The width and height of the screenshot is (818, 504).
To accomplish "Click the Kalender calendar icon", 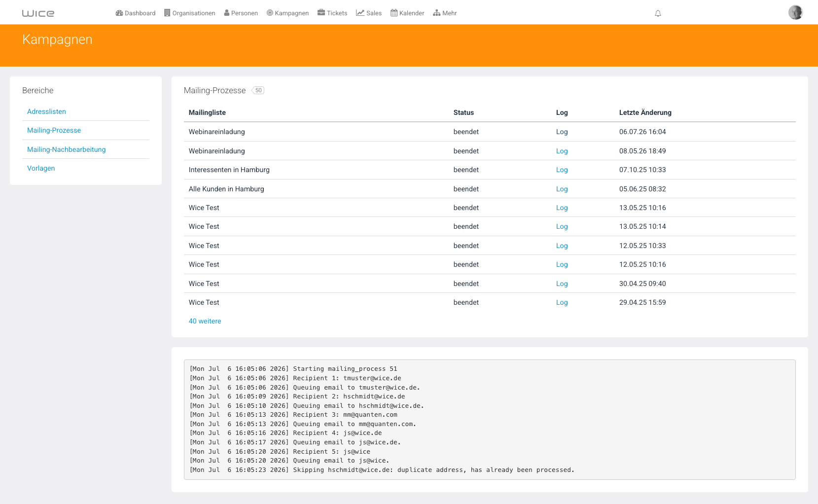I will (394, 13).
